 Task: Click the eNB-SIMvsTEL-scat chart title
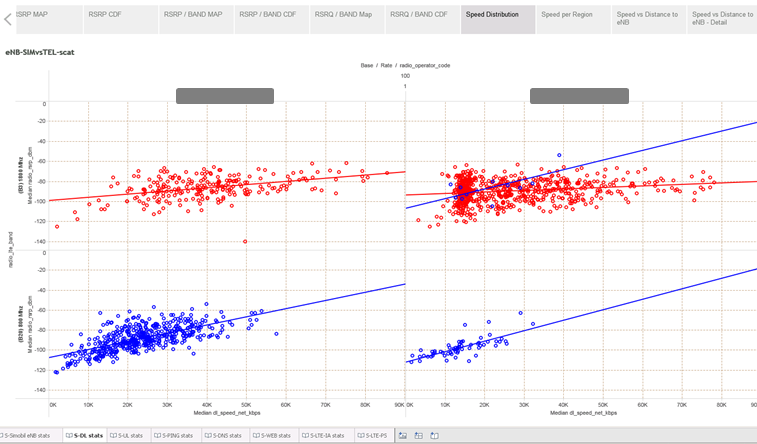coord(42,51)
